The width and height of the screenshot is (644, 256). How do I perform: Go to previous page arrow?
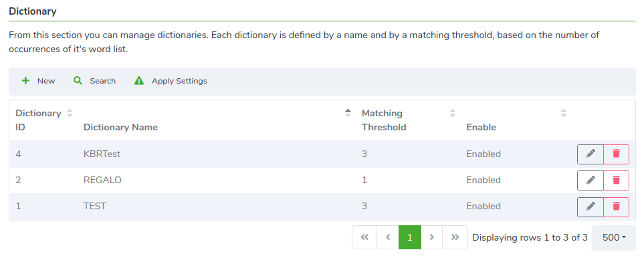pos(388,237)
